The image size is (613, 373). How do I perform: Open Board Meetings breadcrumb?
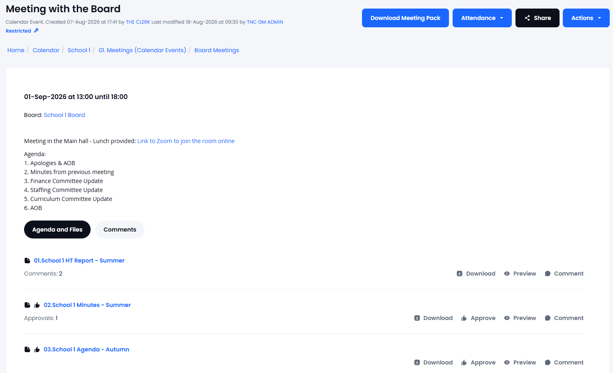(217, 50)
